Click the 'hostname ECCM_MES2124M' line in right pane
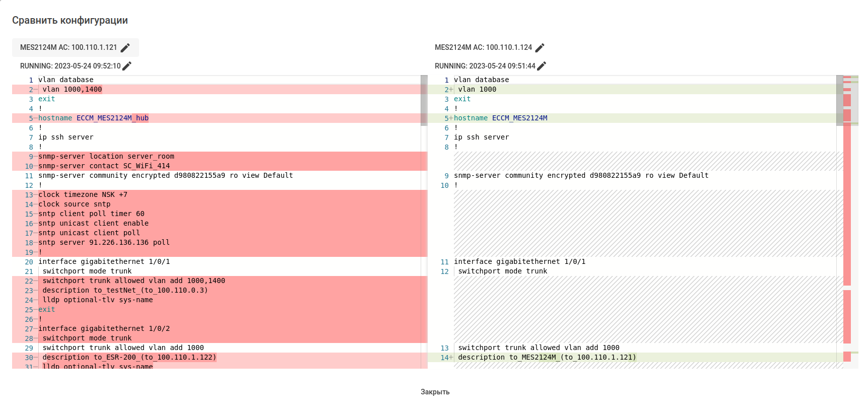The width and height of the screenshot is (868, 413). click(500, 118)
